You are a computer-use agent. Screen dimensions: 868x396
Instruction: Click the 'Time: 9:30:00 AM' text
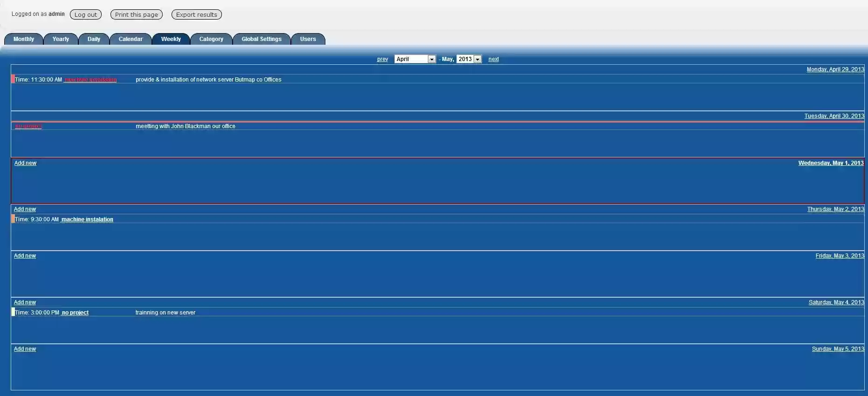point(37,219)
